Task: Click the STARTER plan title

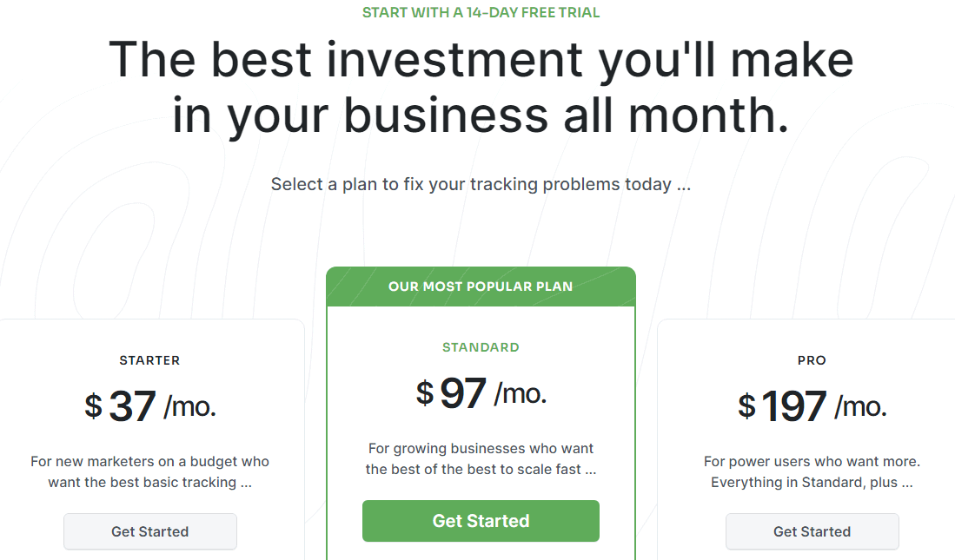Action: point(149,360)
